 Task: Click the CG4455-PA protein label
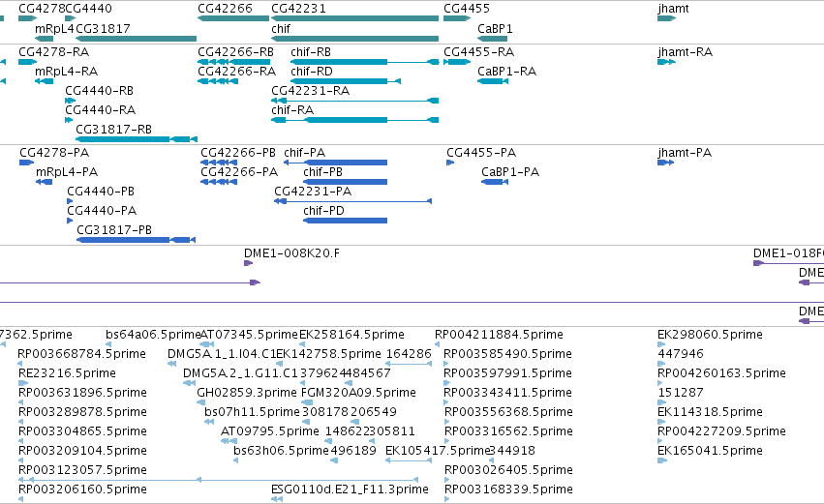click(x=481, y=153)
